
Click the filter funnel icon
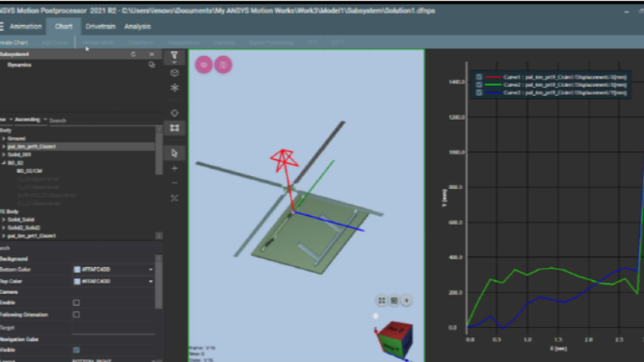(x=175, y=55)
